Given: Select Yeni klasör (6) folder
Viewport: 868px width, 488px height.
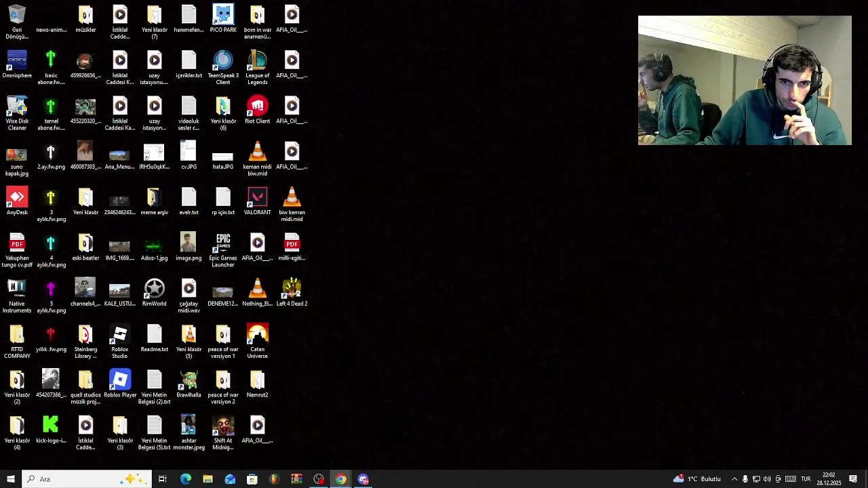Looking at the screenshot, I should pos(223,113).
